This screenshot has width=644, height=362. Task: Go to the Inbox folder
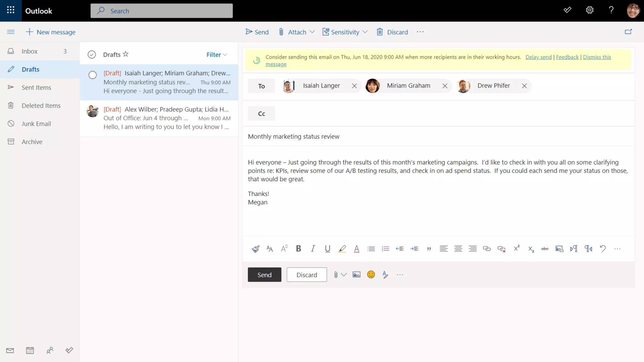click(x=30, y=51)
